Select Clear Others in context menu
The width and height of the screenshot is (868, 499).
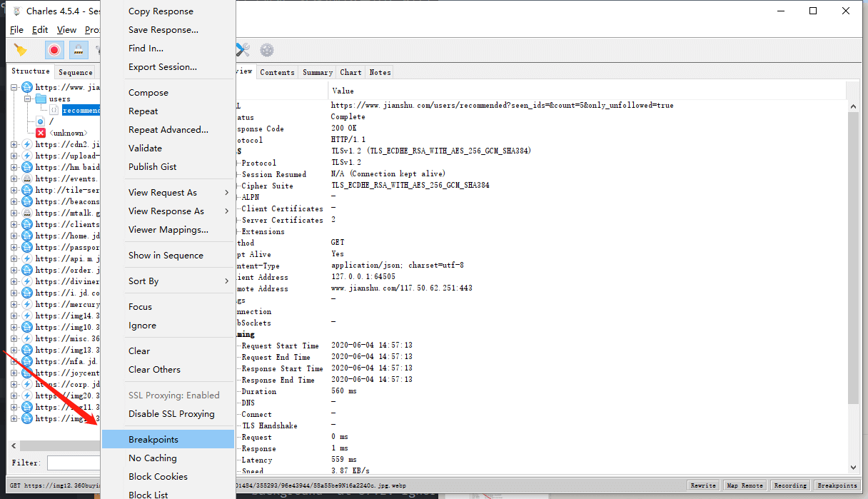(168, 370)
